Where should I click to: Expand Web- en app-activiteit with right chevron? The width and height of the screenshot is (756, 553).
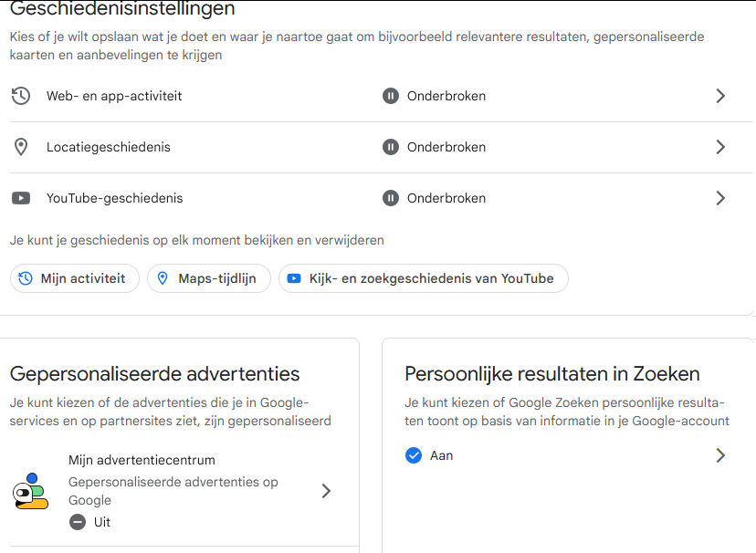[720, 96]
